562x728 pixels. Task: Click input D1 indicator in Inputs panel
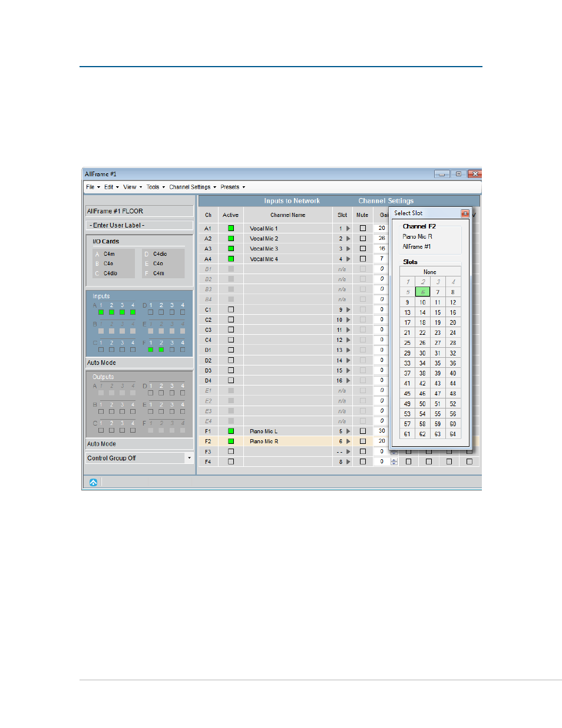tap(150, 312)
